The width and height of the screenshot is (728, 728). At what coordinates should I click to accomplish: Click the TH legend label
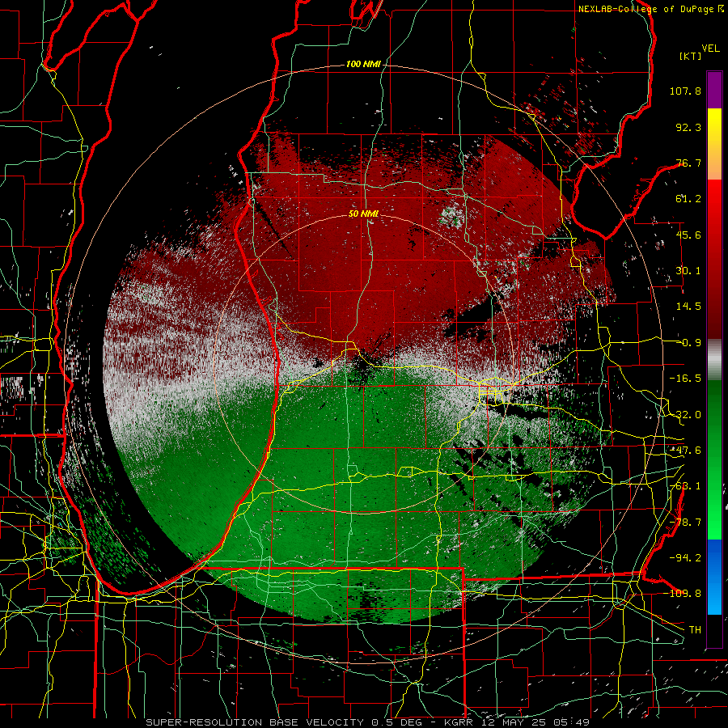695,630
